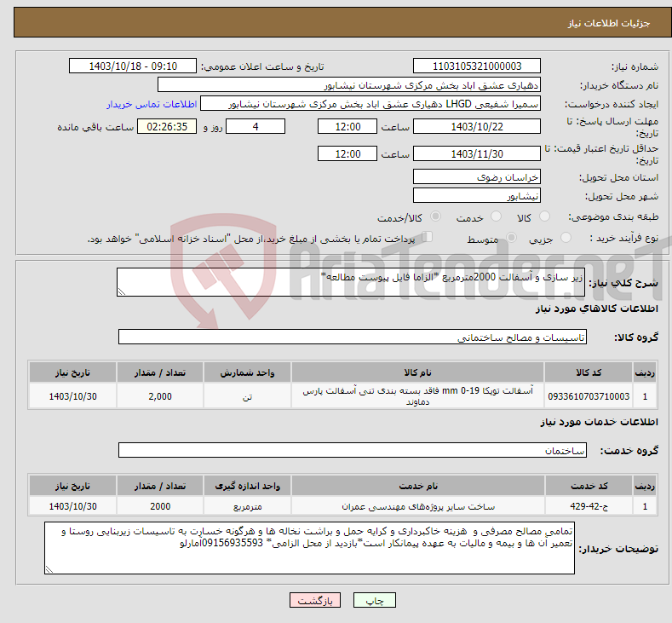Click the need number field 1103105321000003
Image resolution: width=672 pixels, height=623 pixels.
tap(477, 66)
